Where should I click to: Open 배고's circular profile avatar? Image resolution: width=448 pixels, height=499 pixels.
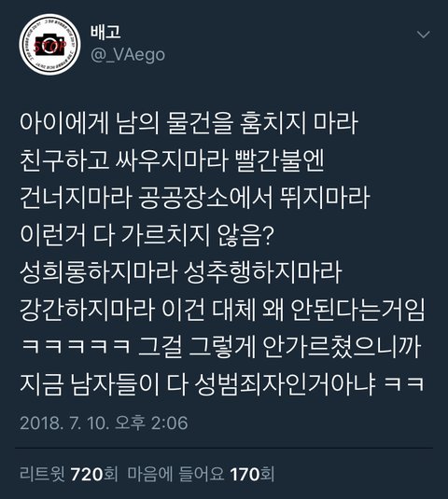49,45
